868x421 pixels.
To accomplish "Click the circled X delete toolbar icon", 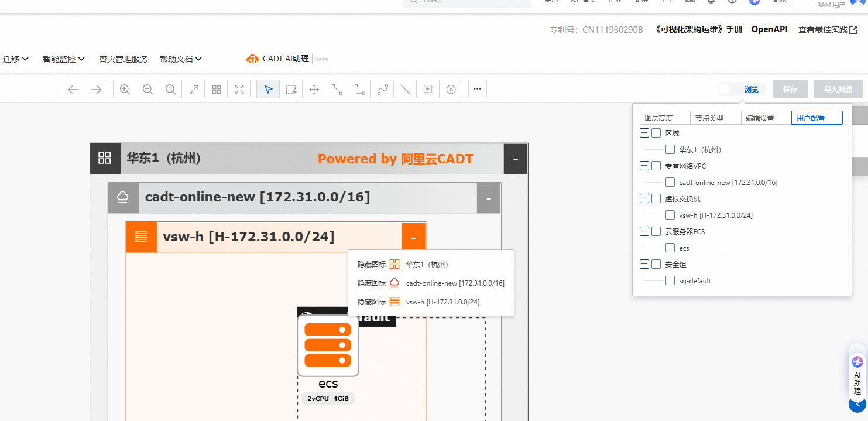I will (451, 89).
